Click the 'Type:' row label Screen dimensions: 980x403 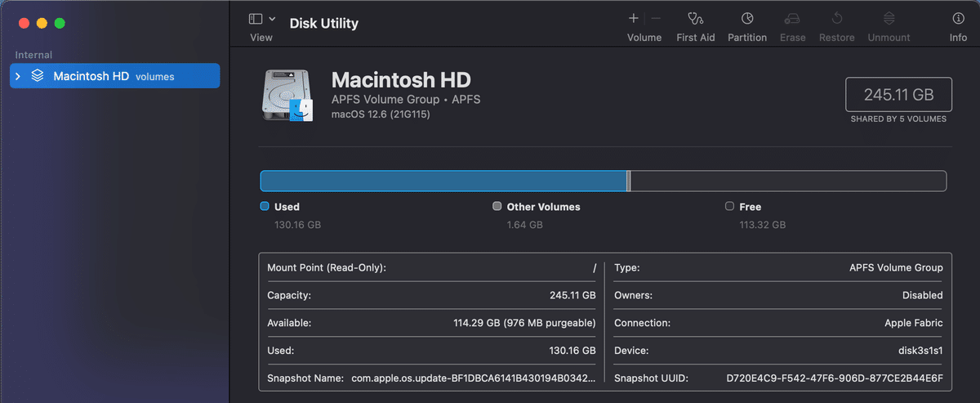coord(627,267)
